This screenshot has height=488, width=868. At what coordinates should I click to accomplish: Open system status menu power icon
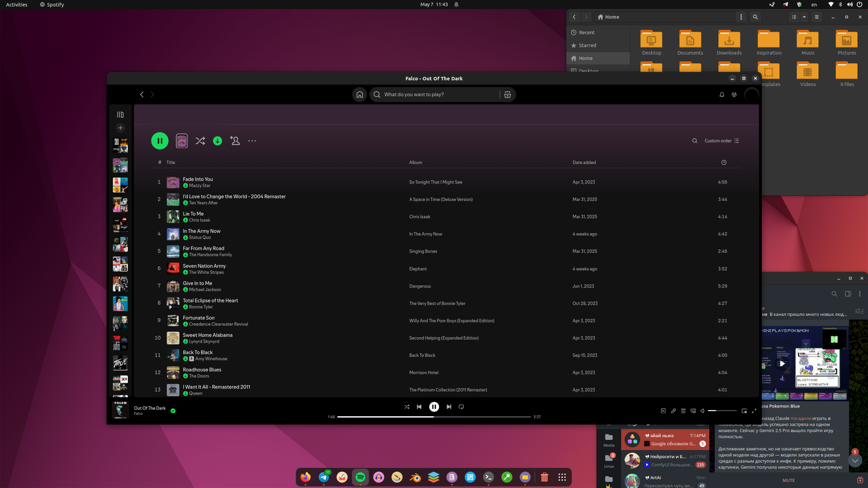click(x=859, y=5)
